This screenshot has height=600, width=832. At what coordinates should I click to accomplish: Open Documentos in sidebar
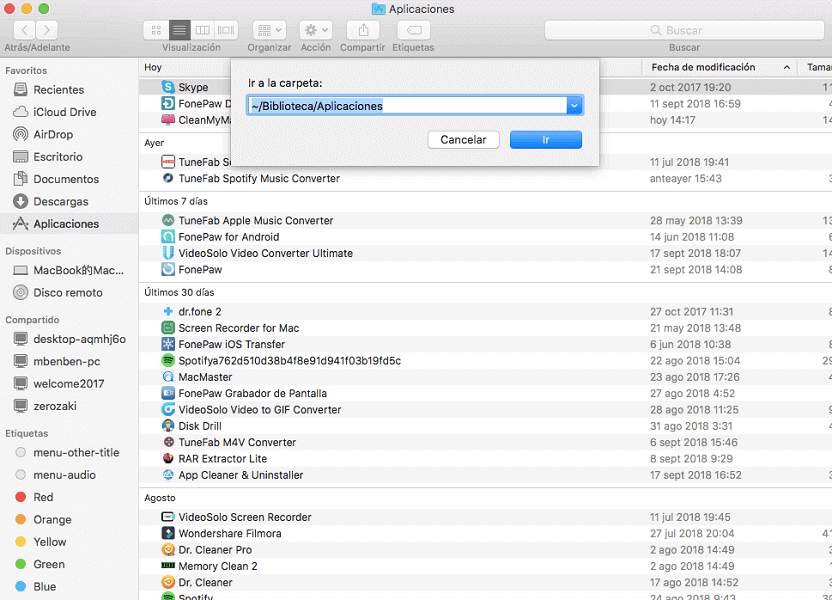tap(66, 179)
